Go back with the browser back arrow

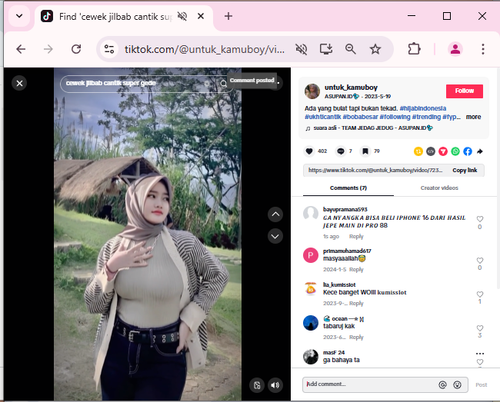[21, 49]
